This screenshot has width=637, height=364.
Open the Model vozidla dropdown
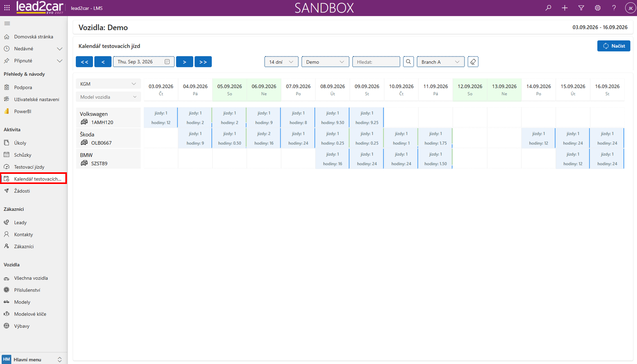(x=108, y=97)
